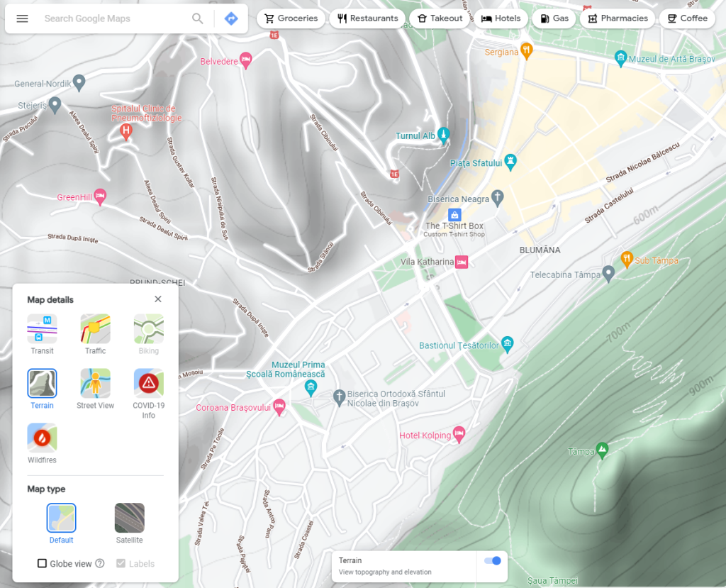The image size is (726, 588).
Task: Select the Biserica Neagră church pin
Action: click(497, 198)
